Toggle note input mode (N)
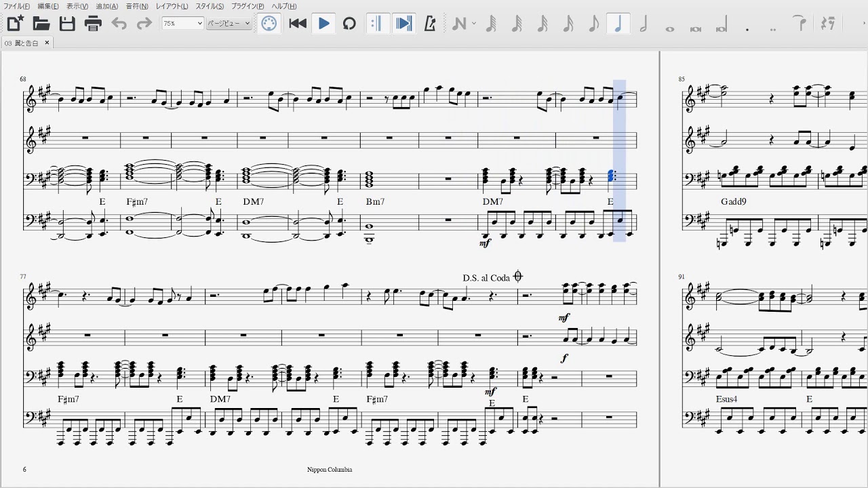This screenshot has width=868, height=488. [459, 24]
